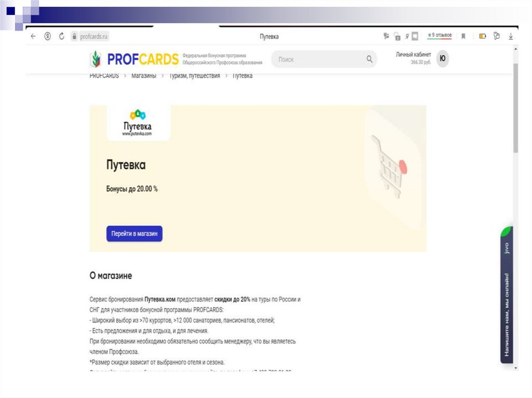Go back with the browser back arrow

click(33, 36)
